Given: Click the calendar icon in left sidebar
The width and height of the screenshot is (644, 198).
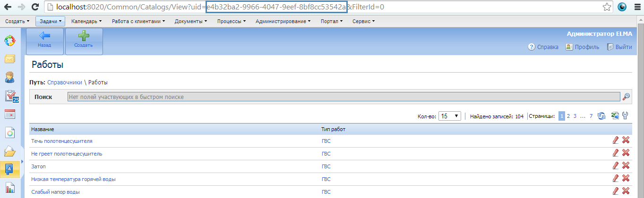Looking at the screenshot, I should tap(10, 114).
